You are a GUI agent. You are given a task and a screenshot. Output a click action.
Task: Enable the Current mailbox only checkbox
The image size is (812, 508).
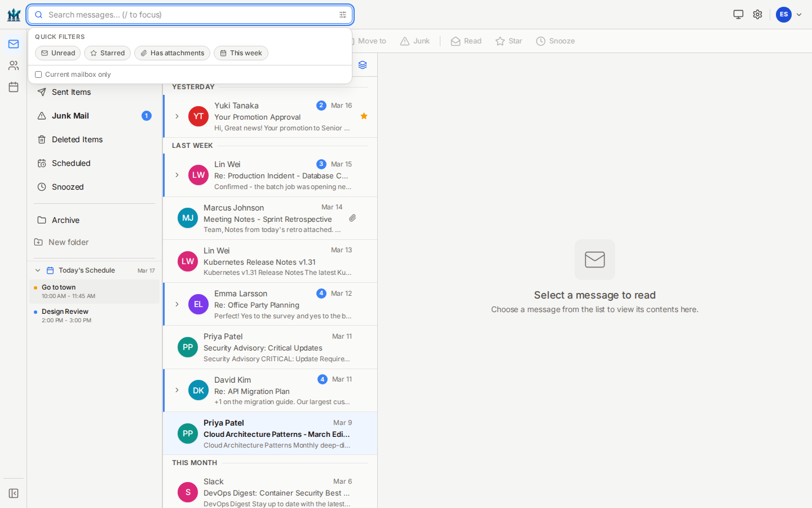point(38,75)
